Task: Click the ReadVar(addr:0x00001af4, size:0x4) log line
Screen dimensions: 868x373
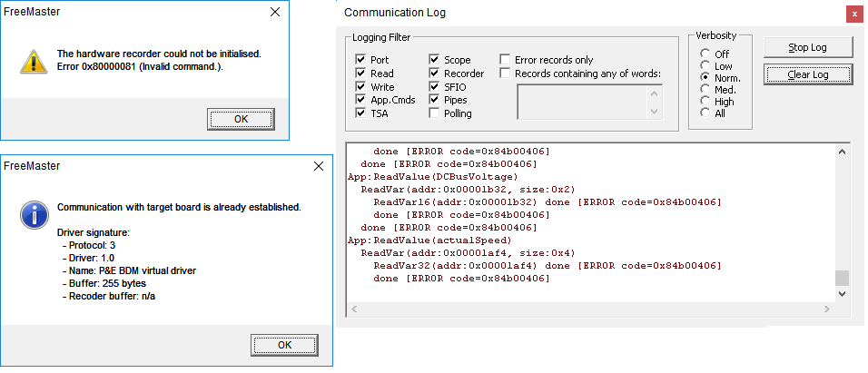Action: click(x=469, y=253)
